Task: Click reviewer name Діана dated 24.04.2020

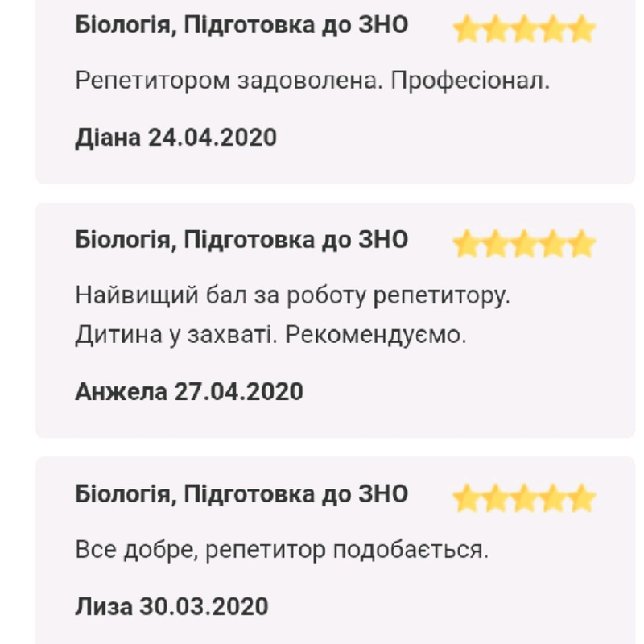Action: tap(175, 137)
